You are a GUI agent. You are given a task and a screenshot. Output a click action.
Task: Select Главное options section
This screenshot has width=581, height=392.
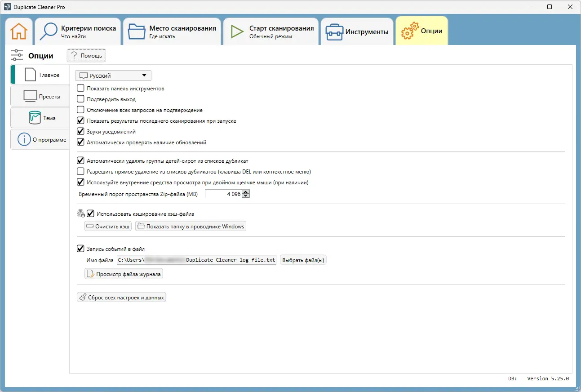click(40, 75)
